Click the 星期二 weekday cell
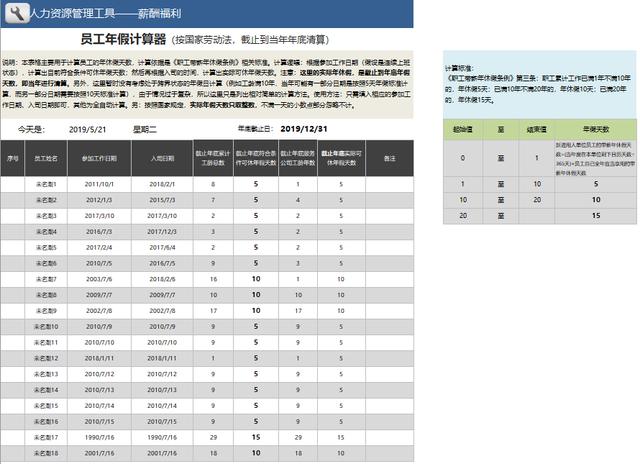640x464 pixels. (147, 129)
